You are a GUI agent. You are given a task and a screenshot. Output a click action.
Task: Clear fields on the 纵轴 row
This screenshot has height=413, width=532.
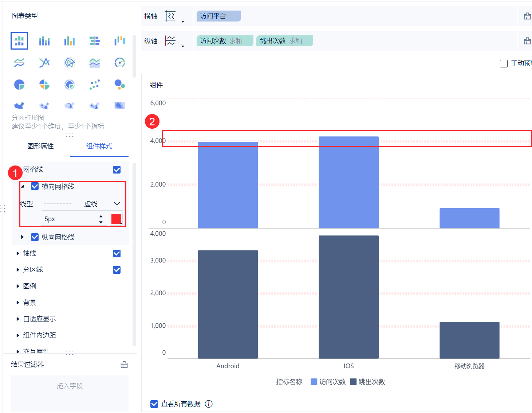527,41
